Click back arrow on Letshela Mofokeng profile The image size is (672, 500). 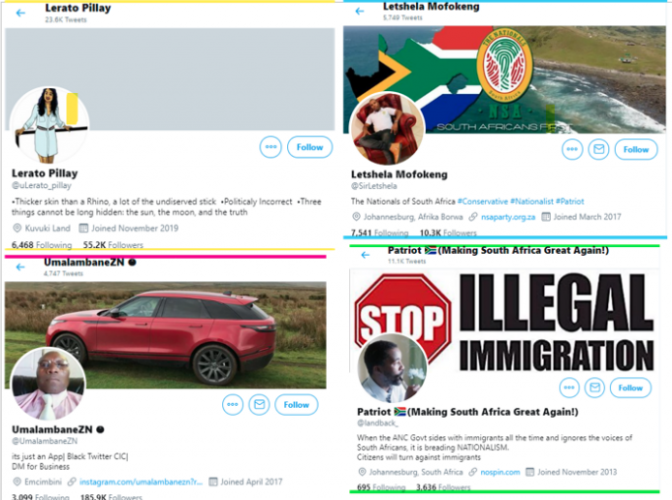click(x=360, y=11)
